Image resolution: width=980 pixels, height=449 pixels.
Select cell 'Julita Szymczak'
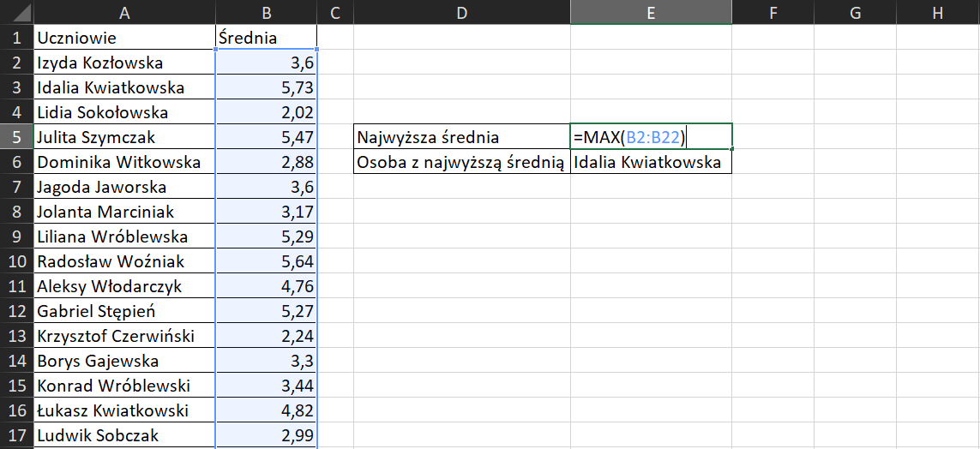coord(124,137)
